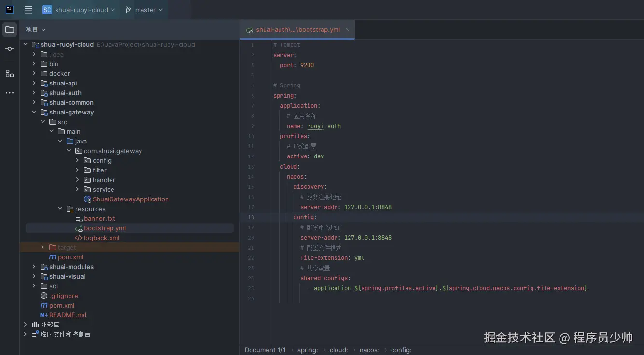Click the .gitignore file icon
Viewport: 644px width, 355px height.
(x=44, y=296)
